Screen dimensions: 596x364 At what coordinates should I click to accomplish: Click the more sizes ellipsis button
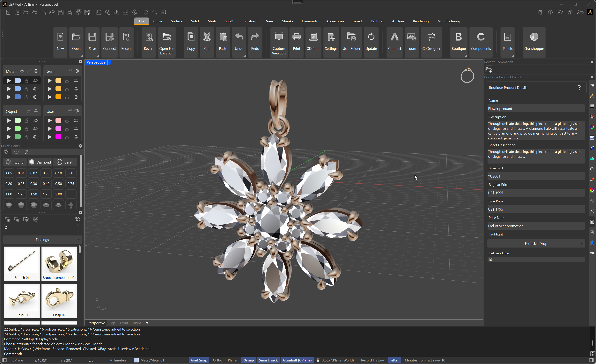coord(71,194)
